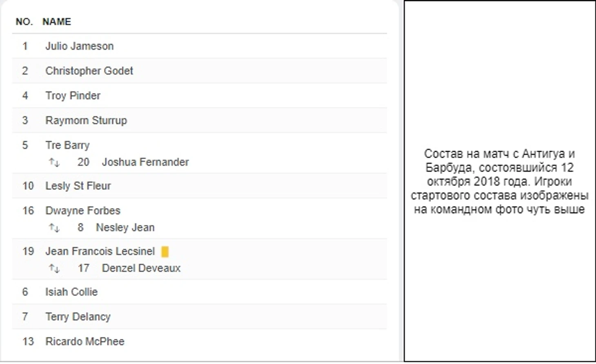Click substitution arrows icon beside Joshua Fernander
Viewport: 596px width, 364px height.
click(54, 162)
